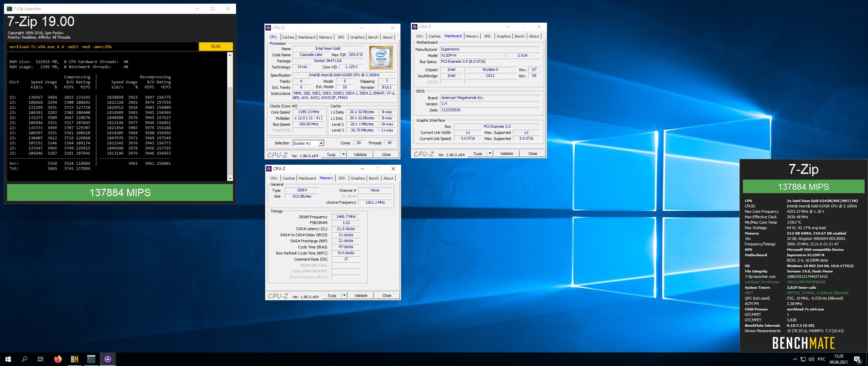This screenshot has width=868, height=366.
Task: Open BenchMate taskbar icon
Action: click(75, 359)
